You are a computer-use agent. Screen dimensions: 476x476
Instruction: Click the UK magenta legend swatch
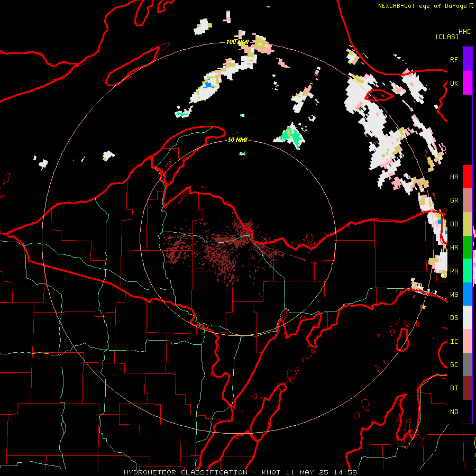467,83
